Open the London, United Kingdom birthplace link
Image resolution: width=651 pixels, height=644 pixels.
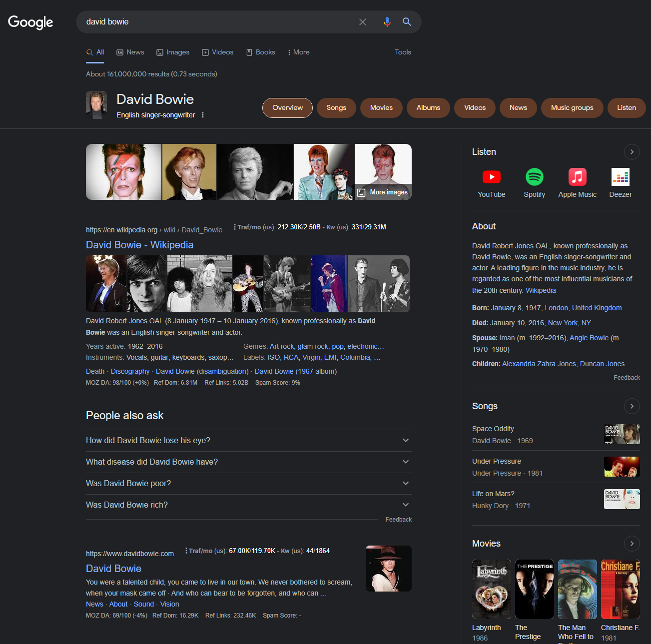(583, 308)
